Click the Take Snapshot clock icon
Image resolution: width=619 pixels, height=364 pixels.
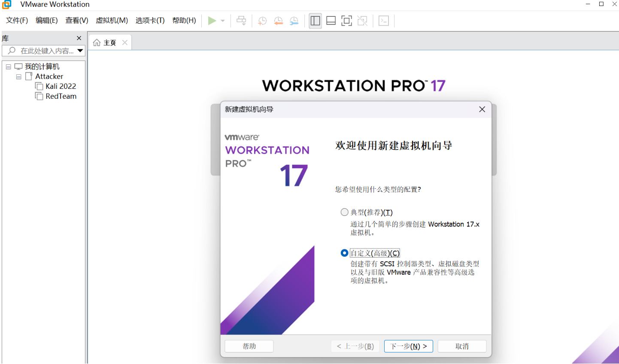262,21
